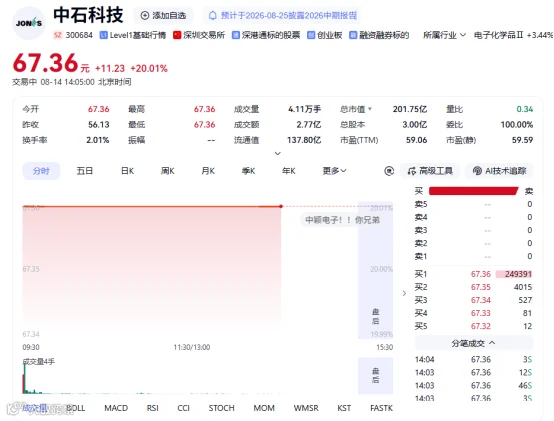Viewport: 554px width, 421px height.
Task: Open the 电子化学品Ⅱ industry link
Action: pyautogui.click(x=499, y=35)
